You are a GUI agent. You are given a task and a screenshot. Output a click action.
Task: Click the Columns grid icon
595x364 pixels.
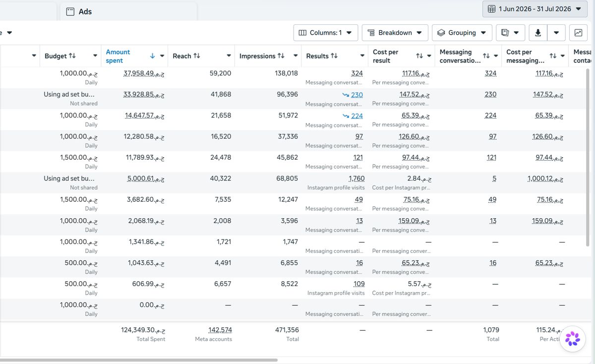tap(302, 33)
